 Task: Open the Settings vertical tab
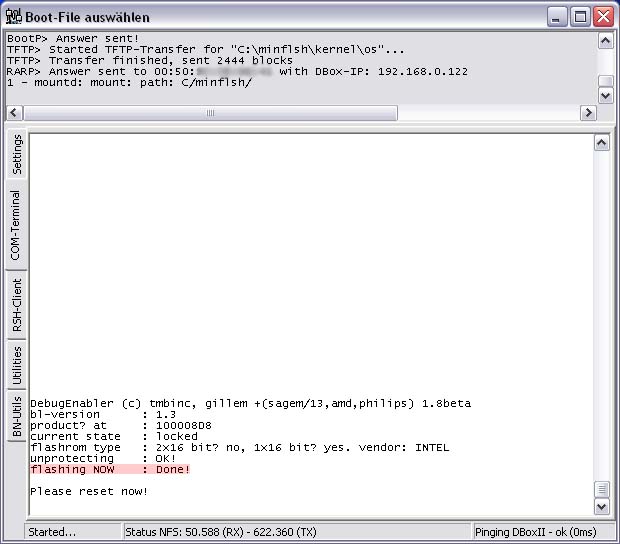[x=17, y=154]
